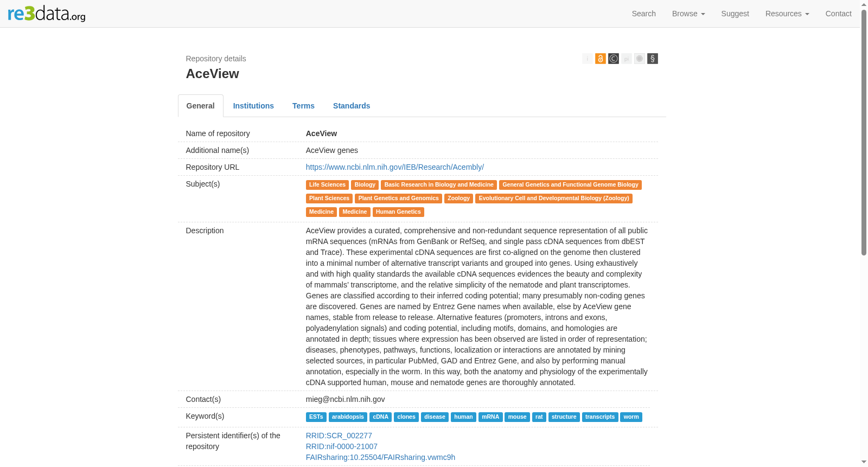
Task: Click the structure keyword tag
Action: click(564, 417)
